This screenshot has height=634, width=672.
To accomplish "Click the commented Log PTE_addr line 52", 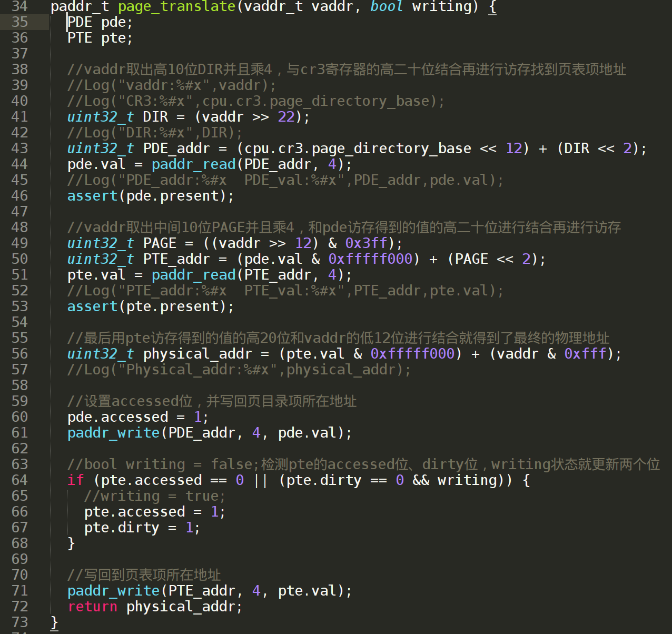I will [x=285, y=291].
